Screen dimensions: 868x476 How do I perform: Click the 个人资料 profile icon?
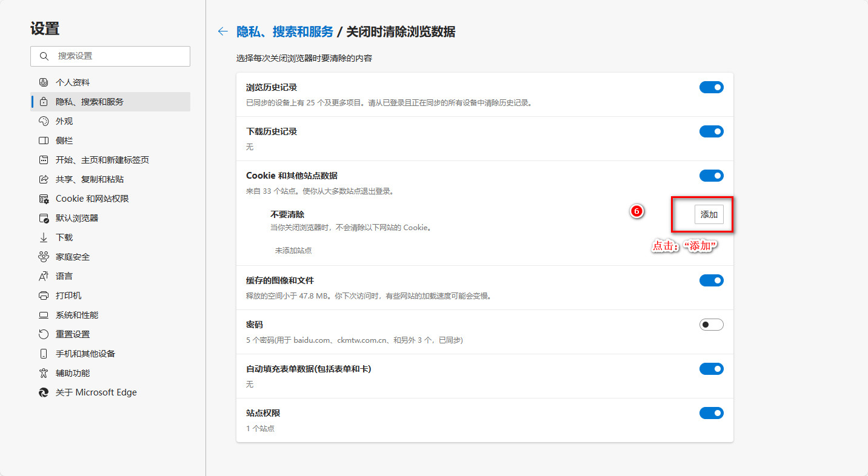tap(44, 82)
